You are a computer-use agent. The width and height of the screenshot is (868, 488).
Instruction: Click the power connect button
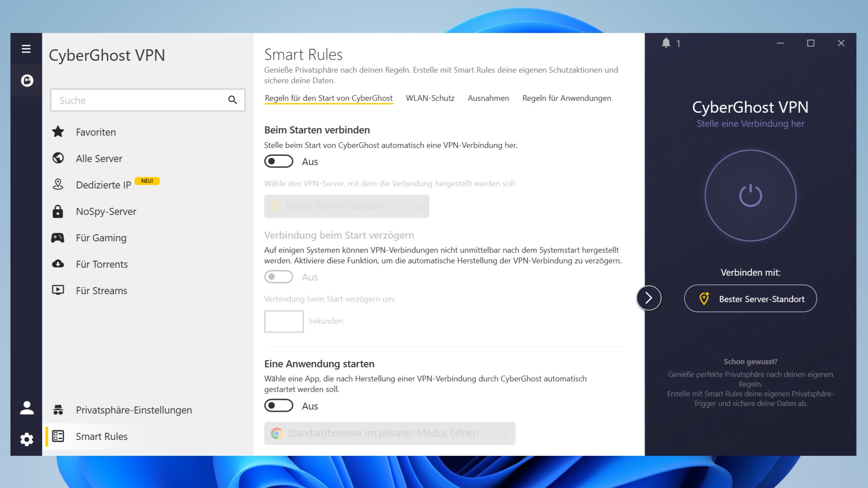750,196
